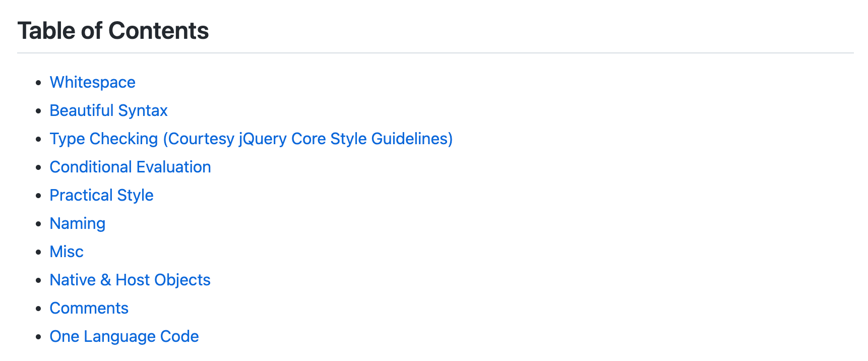Viewport: 868px width, 361px height.
Task: Click the bullet in front of Misc
Action: click(x=38, y=252)
